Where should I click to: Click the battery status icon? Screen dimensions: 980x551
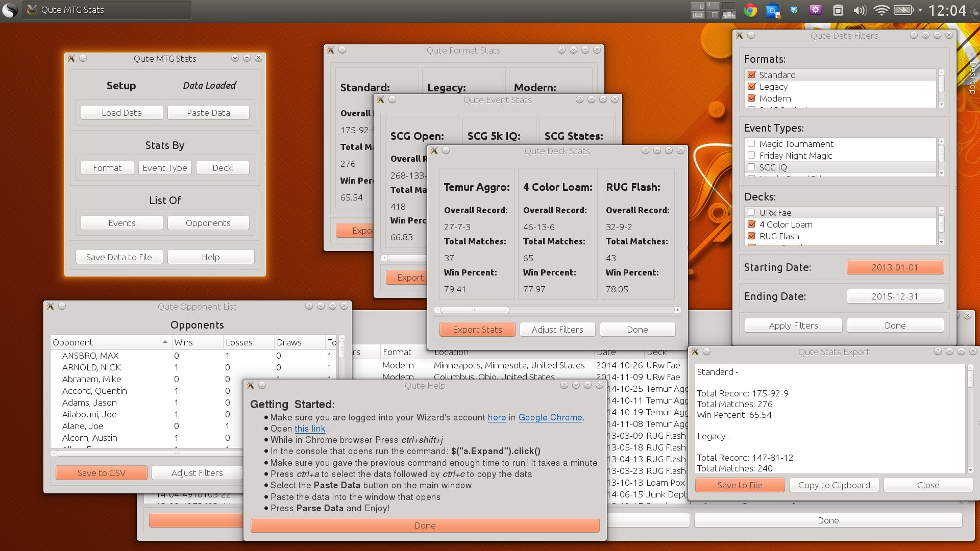pos(903,10)
